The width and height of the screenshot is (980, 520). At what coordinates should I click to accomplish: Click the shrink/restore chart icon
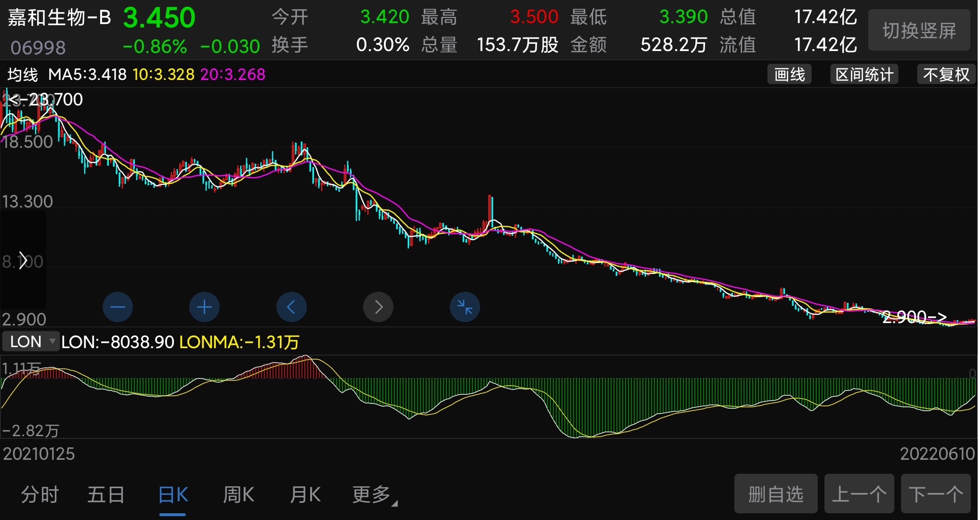pos(464,307)
